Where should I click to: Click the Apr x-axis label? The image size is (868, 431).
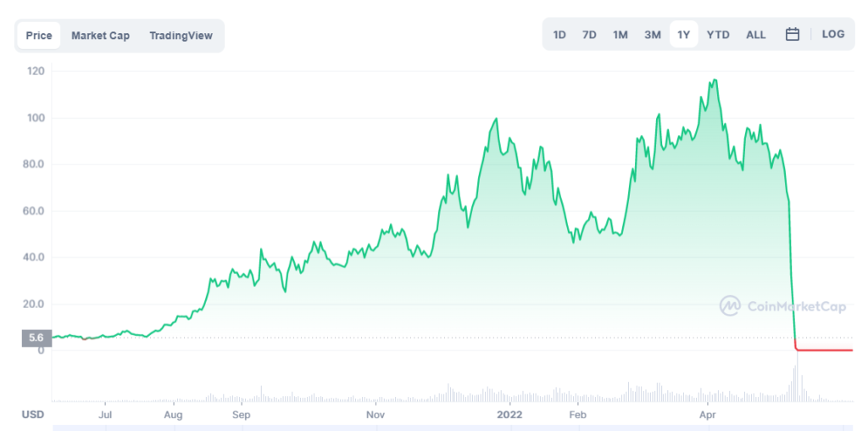[706, 414]
